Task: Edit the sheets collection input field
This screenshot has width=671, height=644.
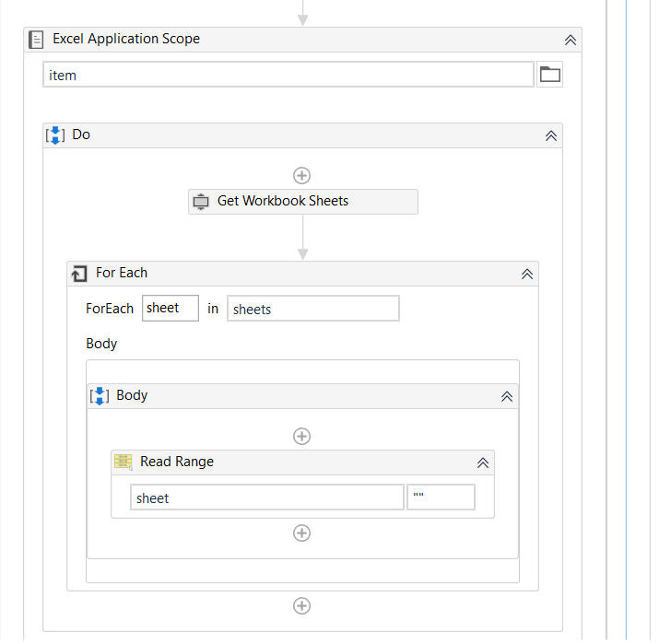Action: (312, 309)
